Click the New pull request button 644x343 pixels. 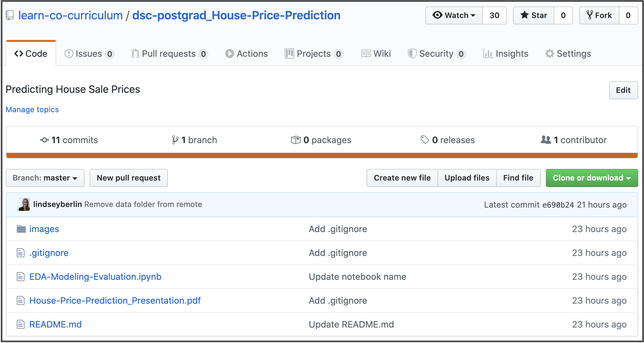pyautogui.click(x=129, y=178)
